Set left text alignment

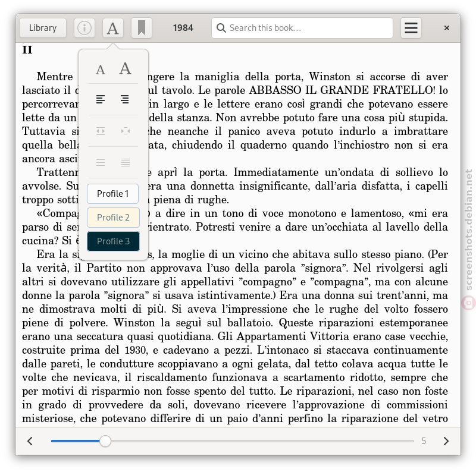[x=101, y=99]
